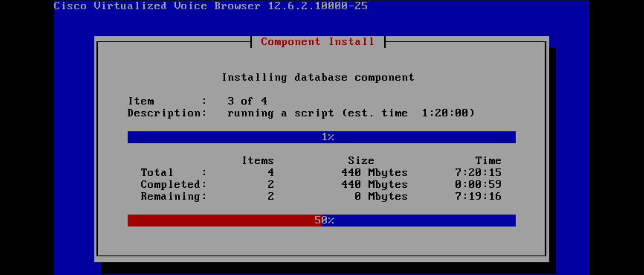Select the Remaining row label
644x275 pixels.
click(171, 196)
